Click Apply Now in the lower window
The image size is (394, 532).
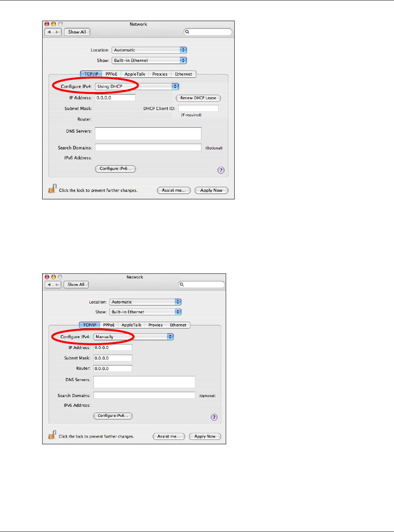[x=205, y=436]
